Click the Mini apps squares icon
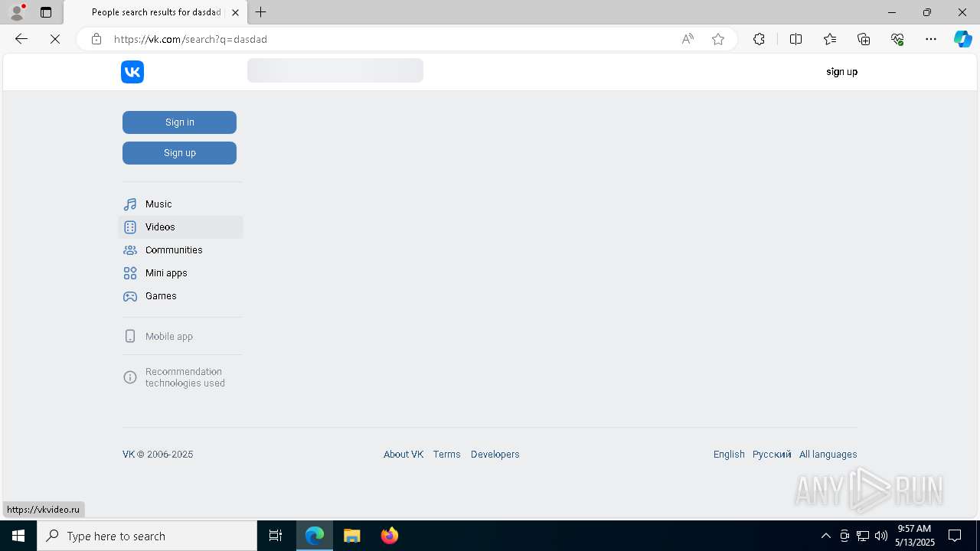The image size is (980, 551). [x=130, y=273]
